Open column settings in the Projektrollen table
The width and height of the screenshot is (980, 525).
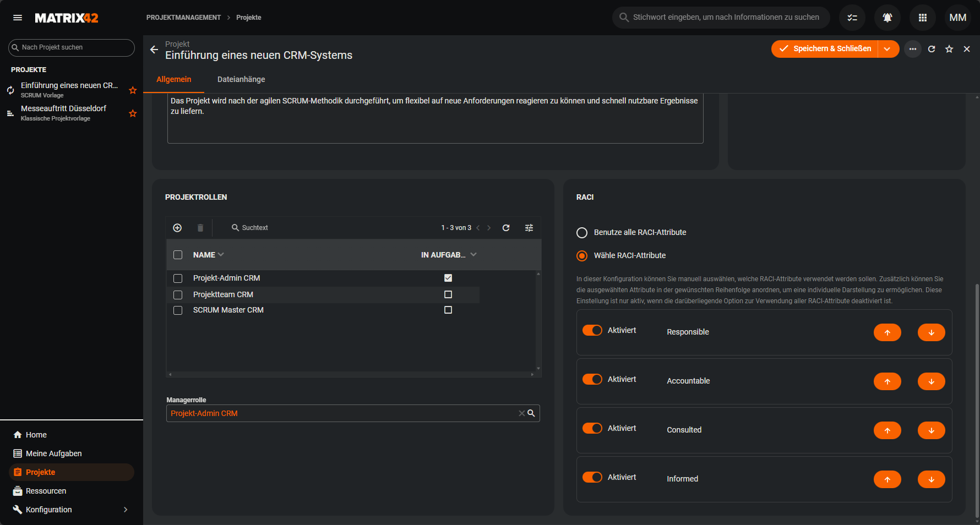(529, 228)
